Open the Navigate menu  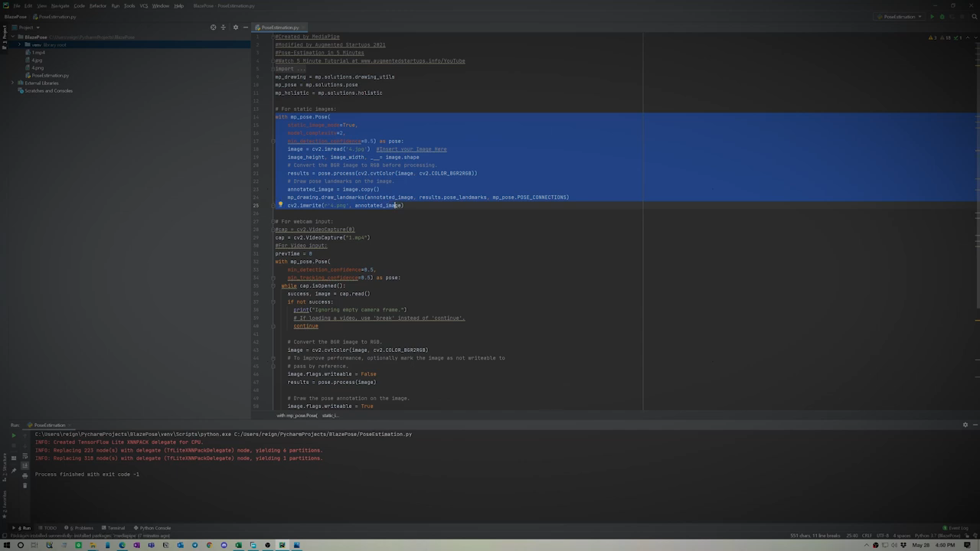click(60, 5)
